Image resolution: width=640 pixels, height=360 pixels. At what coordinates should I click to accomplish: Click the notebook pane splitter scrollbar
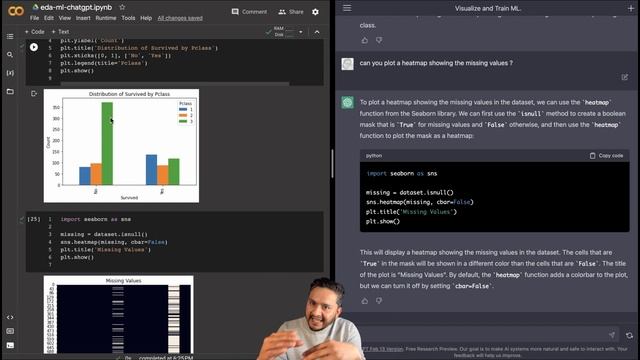pos(332,163)
